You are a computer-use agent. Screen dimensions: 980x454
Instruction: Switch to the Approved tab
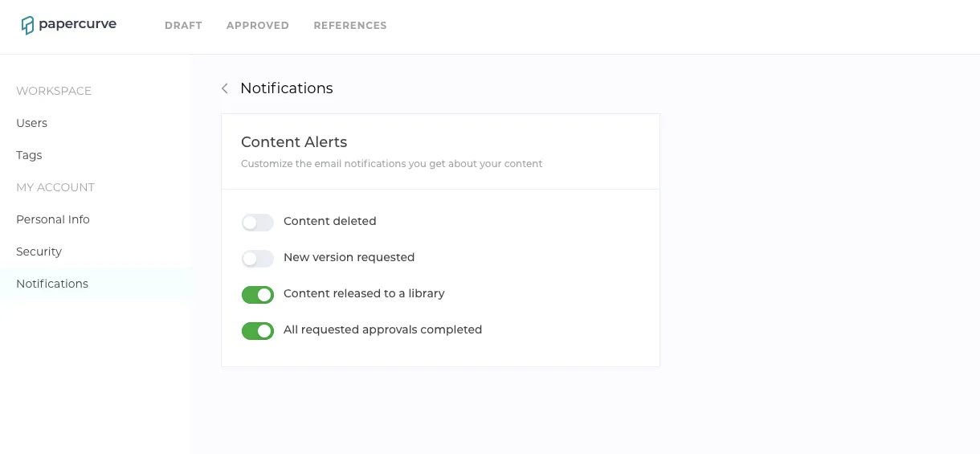258,26
